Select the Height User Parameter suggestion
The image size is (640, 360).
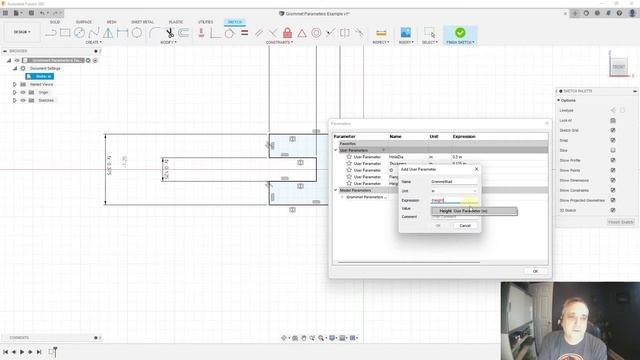coord(475,211)
